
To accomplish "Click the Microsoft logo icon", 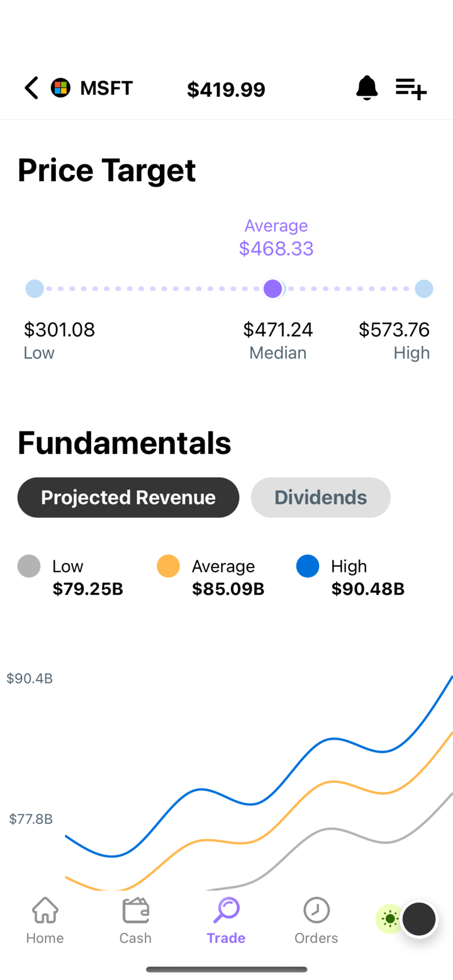I will point(60,88).
